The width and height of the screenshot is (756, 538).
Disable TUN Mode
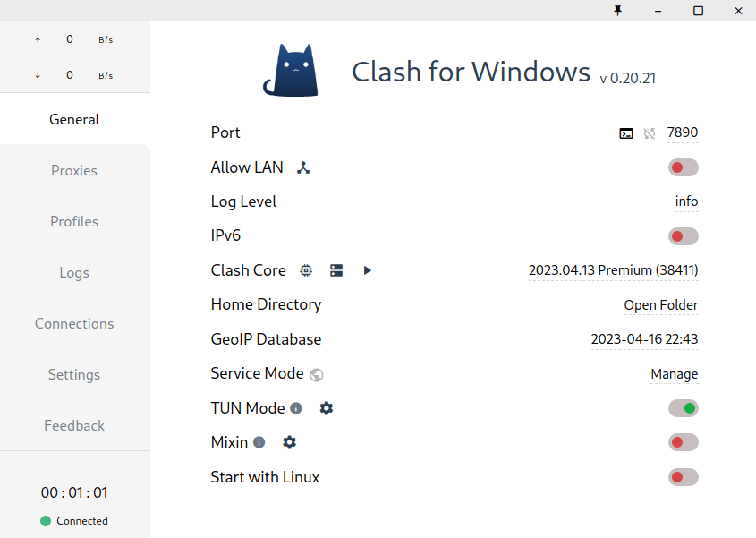(683, 407)
